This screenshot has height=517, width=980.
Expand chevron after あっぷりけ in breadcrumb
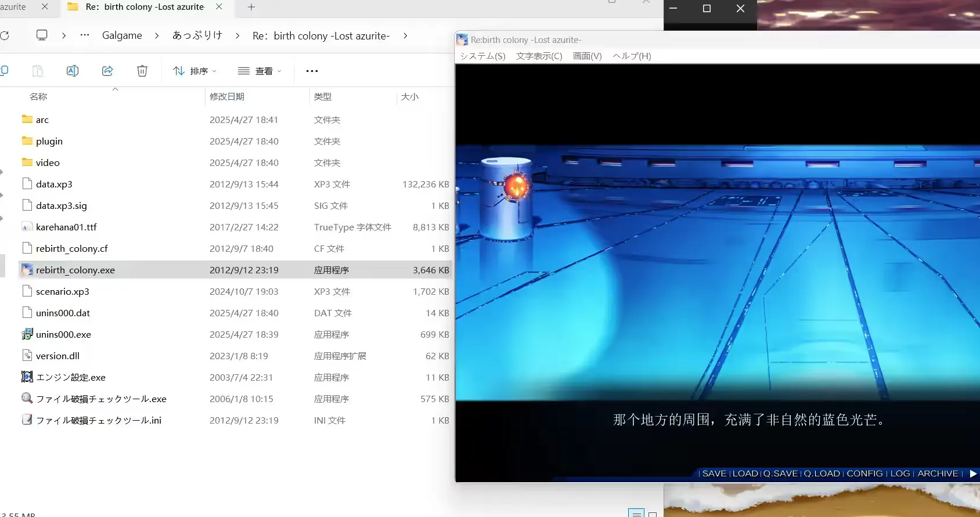tap(237, 35)
